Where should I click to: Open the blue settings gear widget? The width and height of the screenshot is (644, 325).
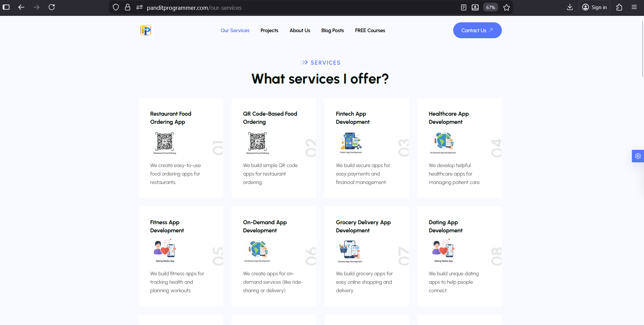[x=638, y=156]
